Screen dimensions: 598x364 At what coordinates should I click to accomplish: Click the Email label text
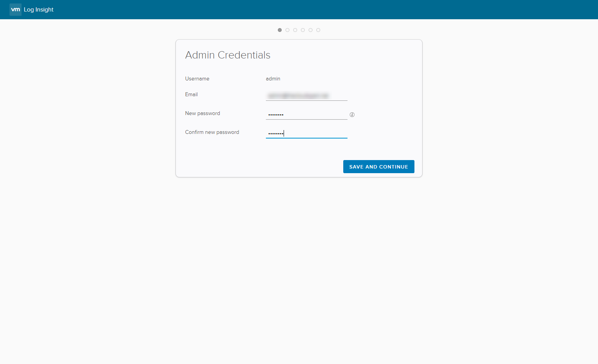pos(191,94)
